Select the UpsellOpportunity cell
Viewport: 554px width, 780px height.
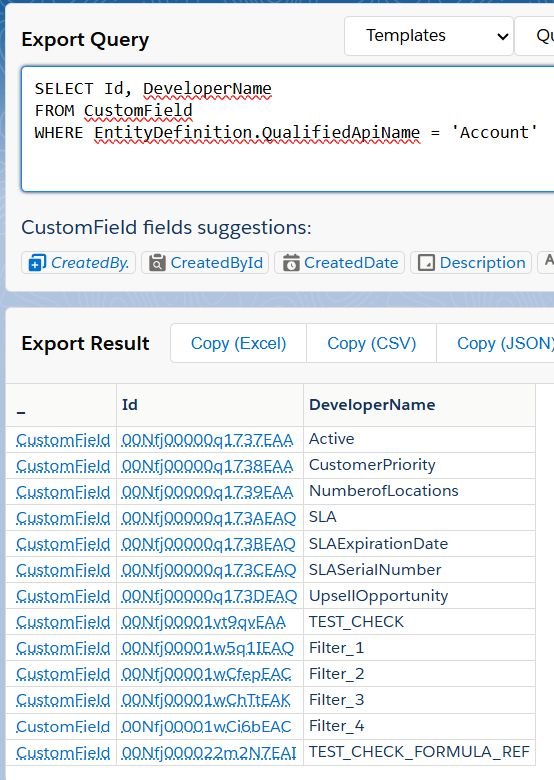[419, 595]
